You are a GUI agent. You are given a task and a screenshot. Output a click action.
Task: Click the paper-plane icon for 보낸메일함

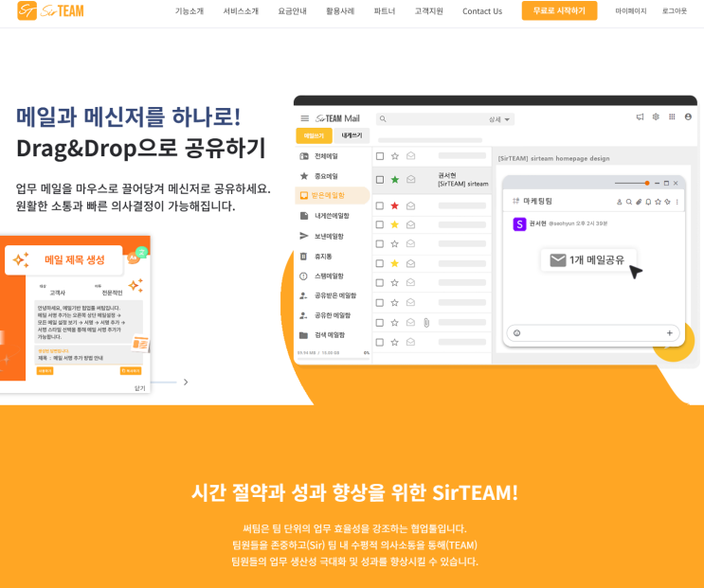303,236
